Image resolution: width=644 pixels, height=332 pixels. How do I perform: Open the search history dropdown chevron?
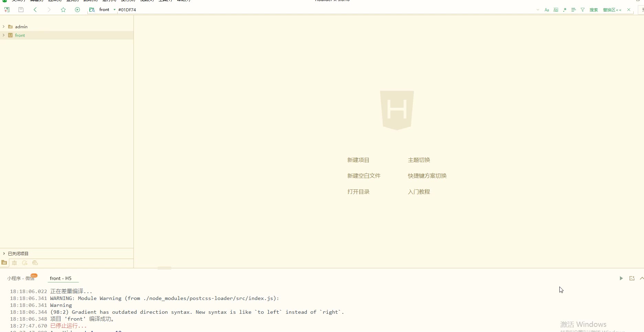pyautogui.click(x=538, y=10)
